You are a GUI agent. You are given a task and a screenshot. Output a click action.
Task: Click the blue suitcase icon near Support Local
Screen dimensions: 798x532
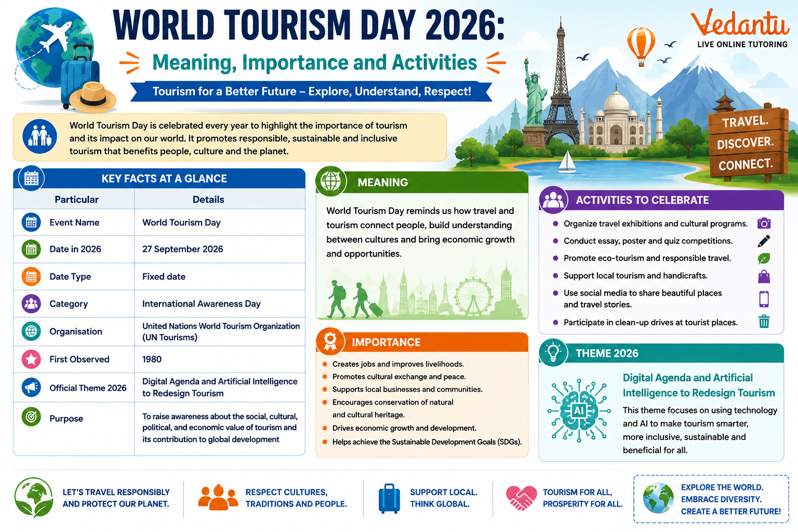[x=390, y=498]
